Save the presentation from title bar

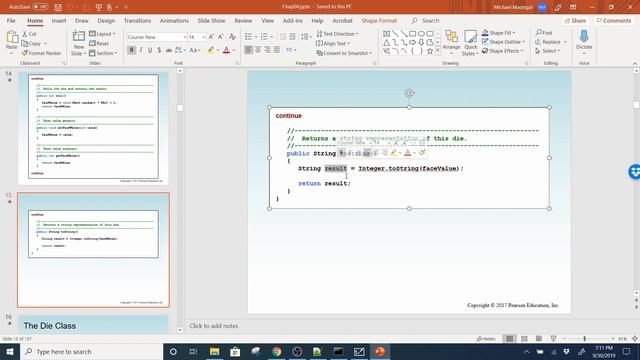coord(58,7)
